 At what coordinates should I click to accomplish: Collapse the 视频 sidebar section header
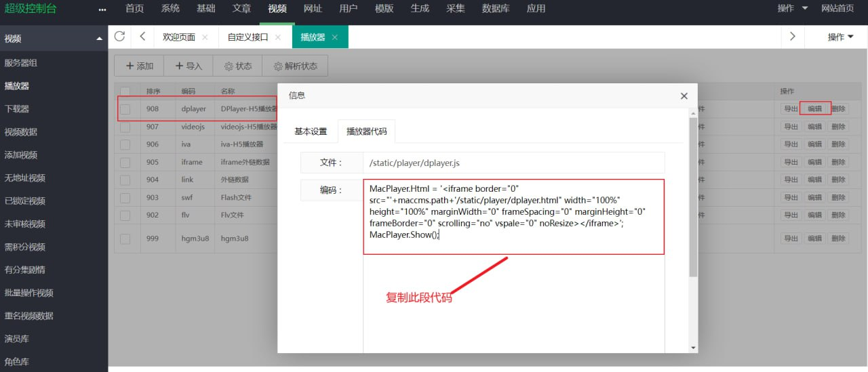coord(100,39)
